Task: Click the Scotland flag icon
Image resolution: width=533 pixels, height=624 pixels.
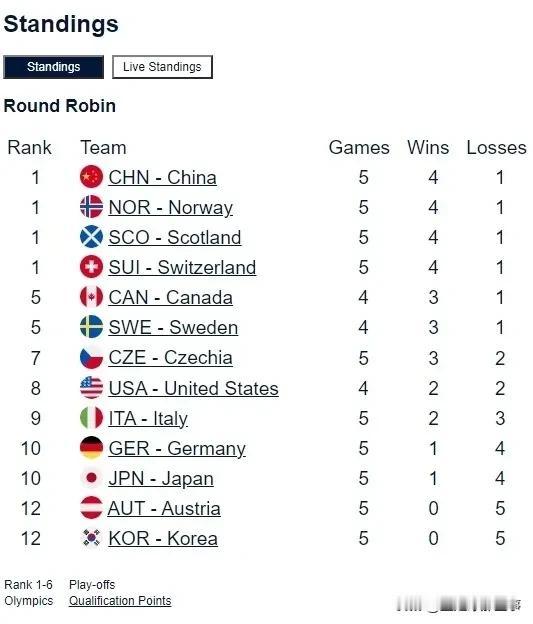Action: 92,236
